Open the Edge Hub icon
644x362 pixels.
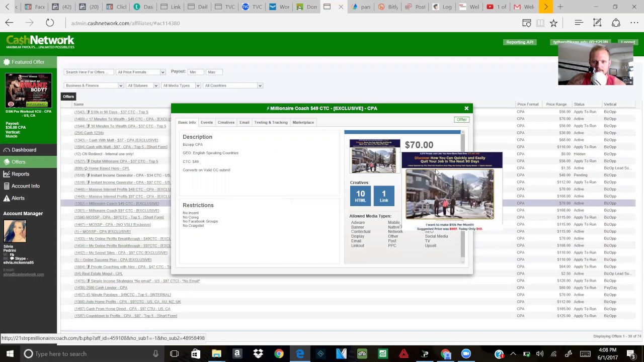click(579, 23)
